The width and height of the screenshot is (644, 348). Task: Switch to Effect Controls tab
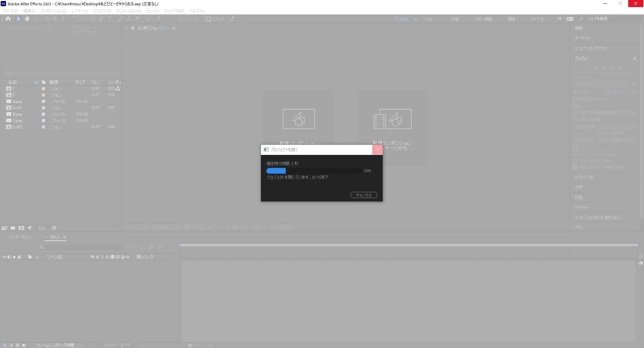coord(31,28)
